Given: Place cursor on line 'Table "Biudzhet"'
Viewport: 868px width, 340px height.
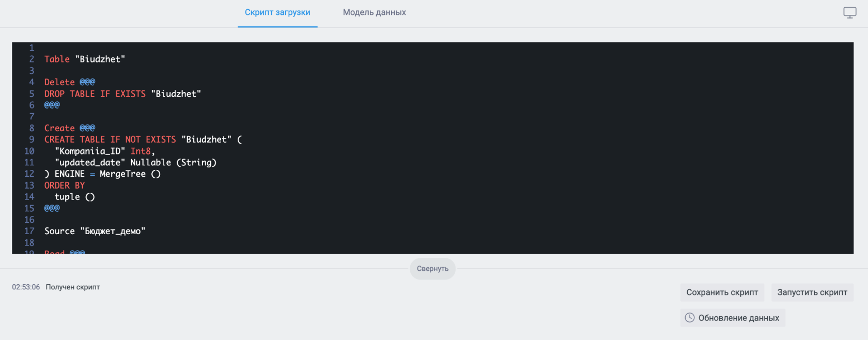Looking at the screenshot, I should pyautogui.click(x=85, y=59).
